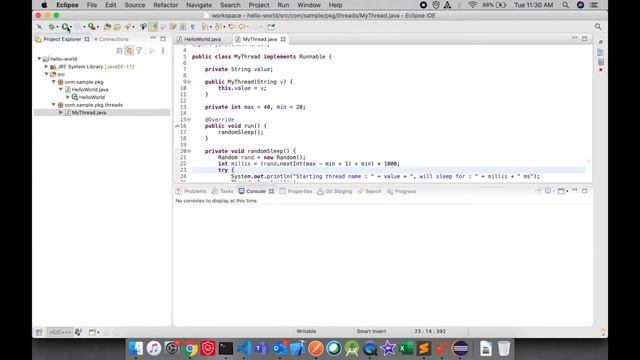Toggle Link with Editor in Project Explorer

[129, 51]
